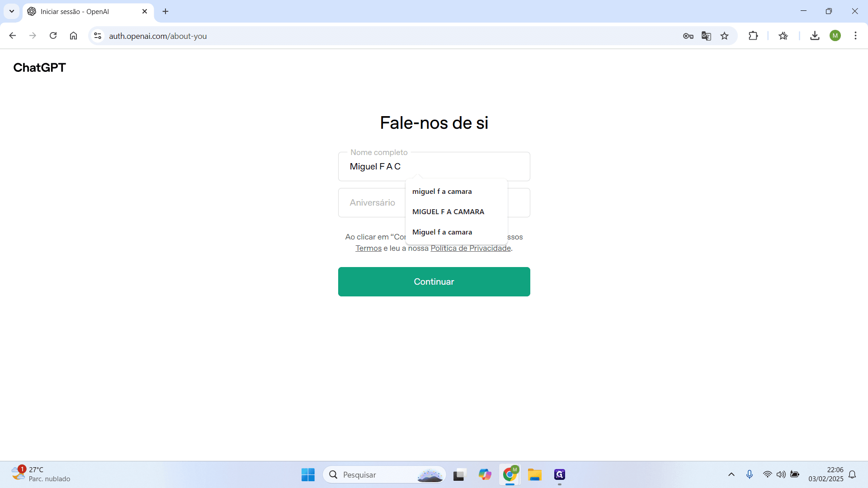Click the browser forward arrow
Screen dimensions: 868x488
tap(33, 36)
